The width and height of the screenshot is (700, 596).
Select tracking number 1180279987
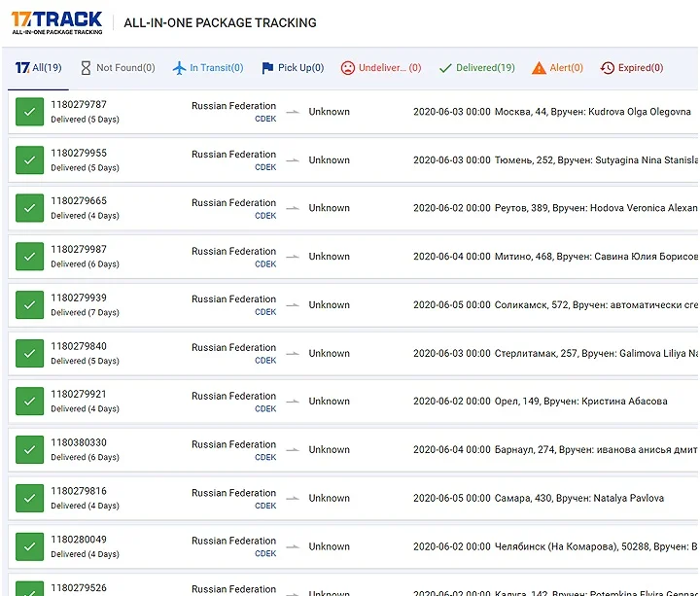tap(79, 249)
